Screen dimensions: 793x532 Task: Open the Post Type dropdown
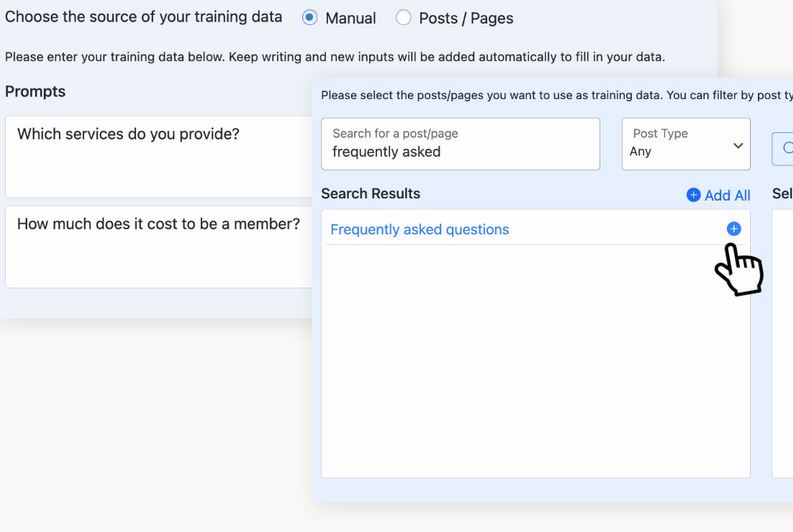(686, 144)
